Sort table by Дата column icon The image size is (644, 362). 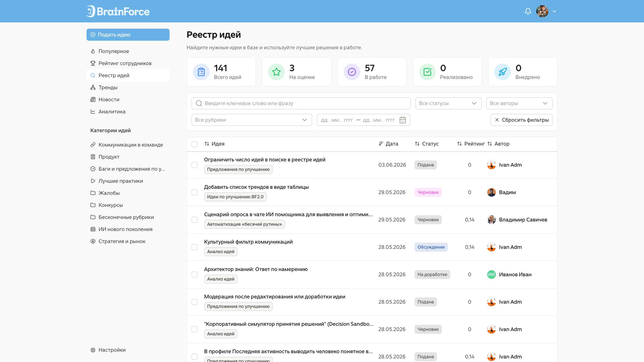click(381, 144)
